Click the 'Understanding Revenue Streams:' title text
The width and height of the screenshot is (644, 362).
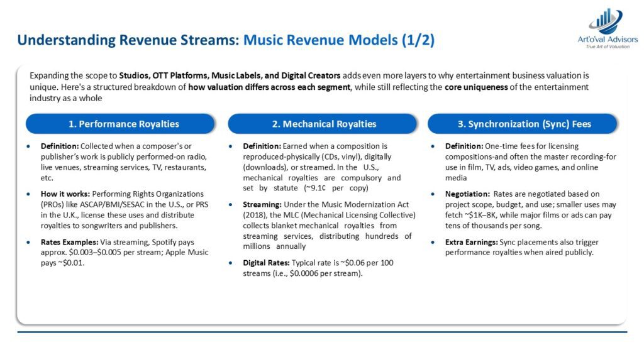point(128,41)
